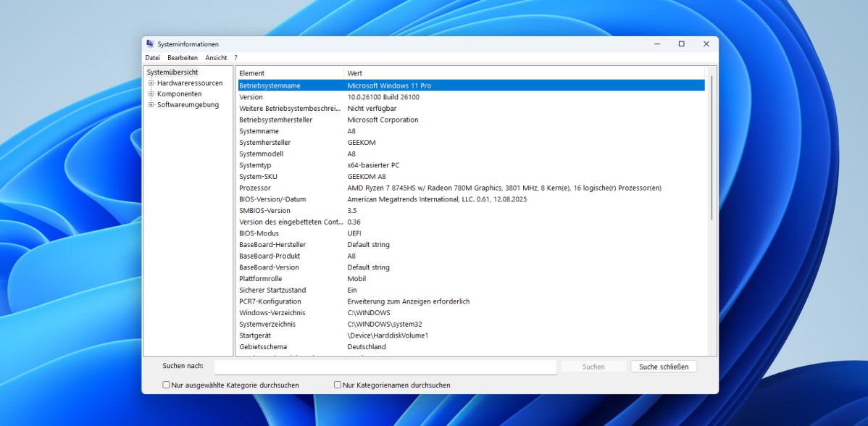Expand the Hardwareressourcen tree node

pos(152,83)
